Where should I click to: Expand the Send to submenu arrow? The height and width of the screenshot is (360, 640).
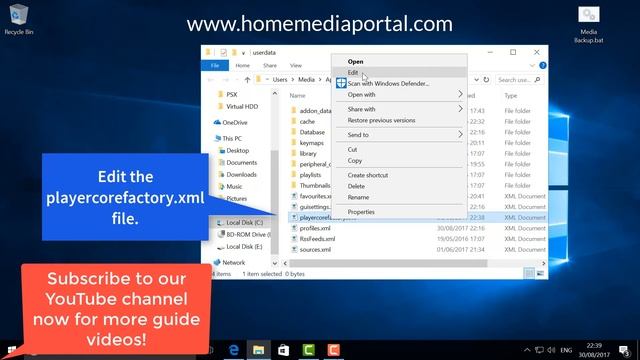point(460,135)
